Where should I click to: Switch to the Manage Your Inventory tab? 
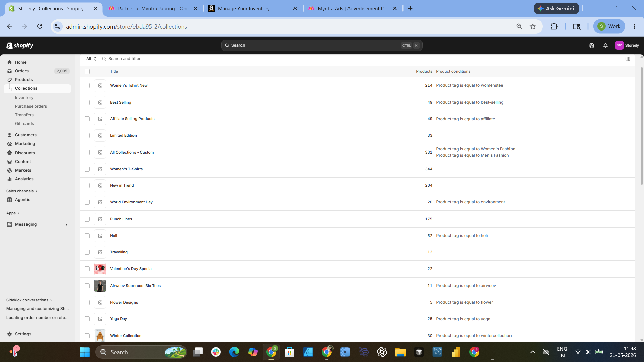click(252, 8)
